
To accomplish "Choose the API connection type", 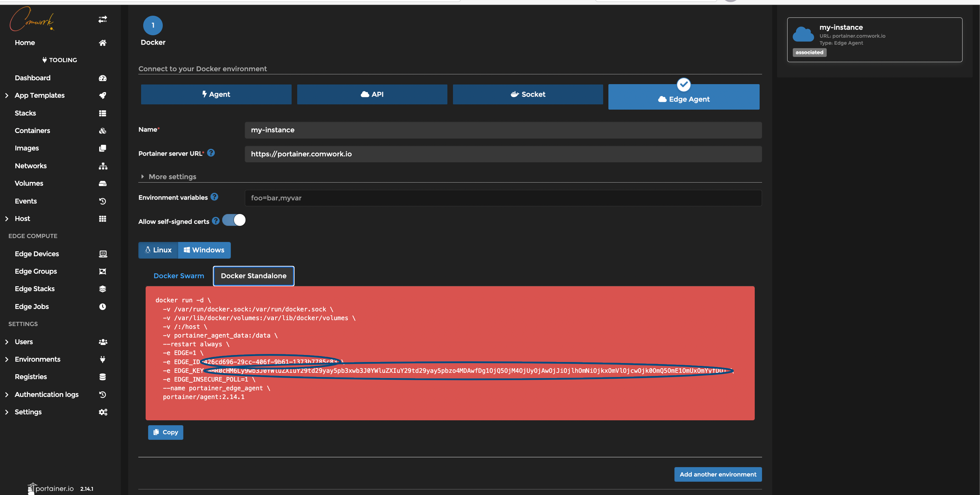I will click(x=372, y=94).
